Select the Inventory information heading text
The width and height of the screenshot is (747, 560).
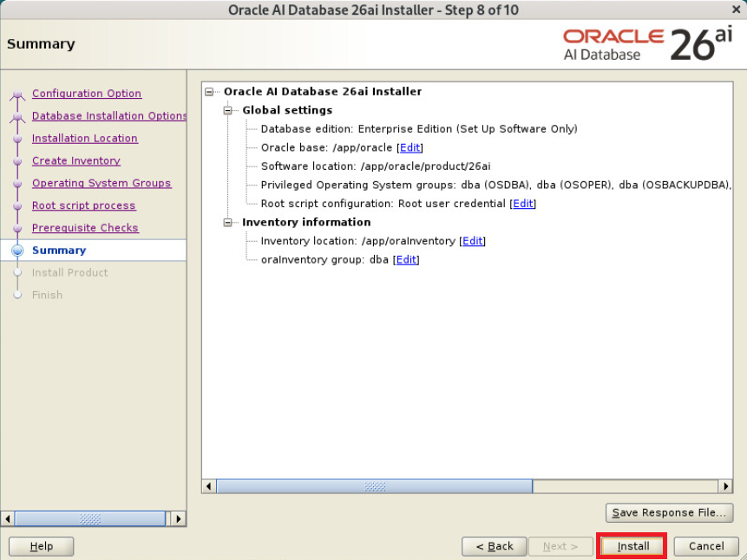[x=306, y=223]
